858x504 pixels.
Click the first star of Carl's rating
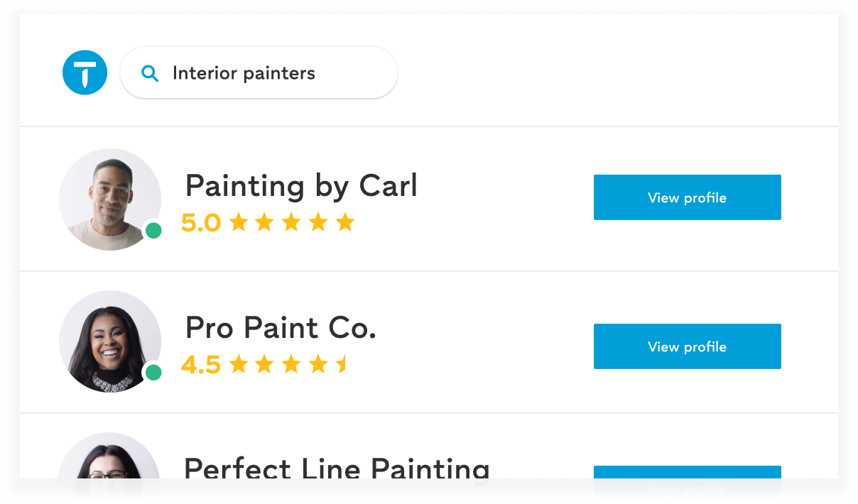click(238, 223)
